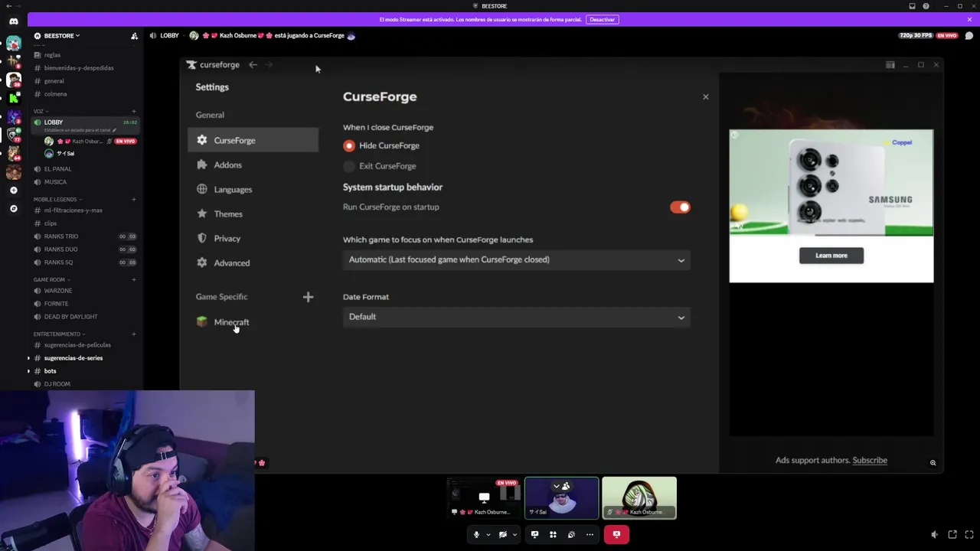
Task: Select CurseForge in settings sidebar
Action: (253, 141)
